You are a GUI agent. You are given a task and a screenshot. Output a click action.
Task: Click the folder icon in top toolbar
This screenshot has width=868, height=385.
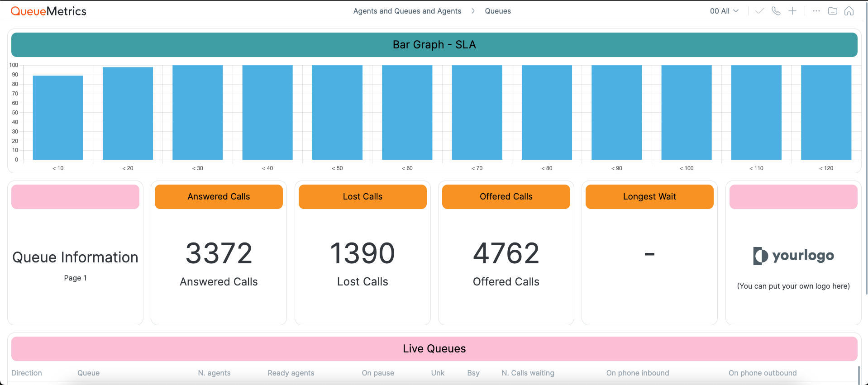(833, 11)
